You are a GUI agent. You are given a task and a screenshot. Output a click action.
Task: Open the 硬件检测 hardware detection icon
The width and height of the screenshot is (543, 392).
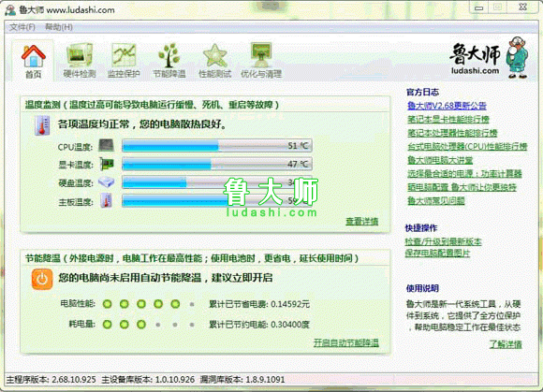pos(80,55)
